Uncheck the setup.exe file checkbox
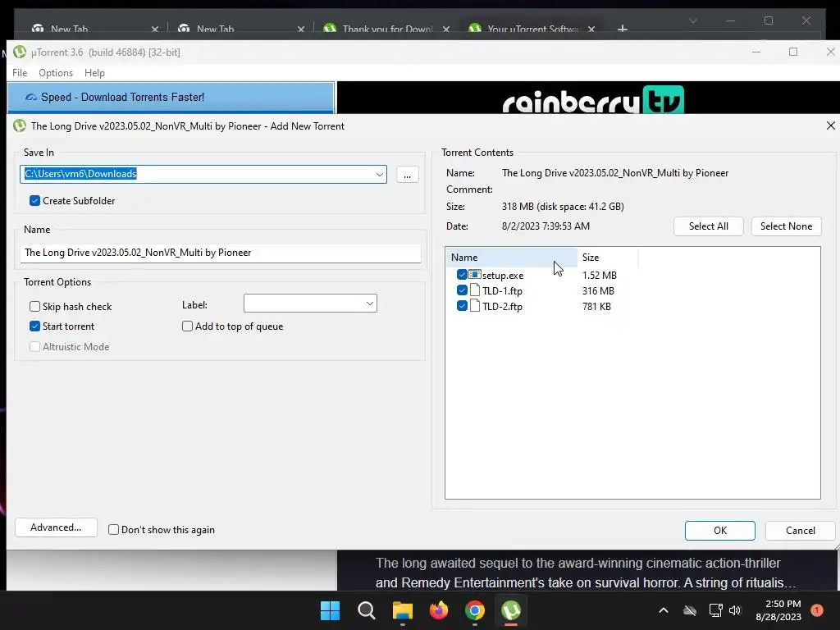This screenshot has width=840, height=630. (462, 275)
